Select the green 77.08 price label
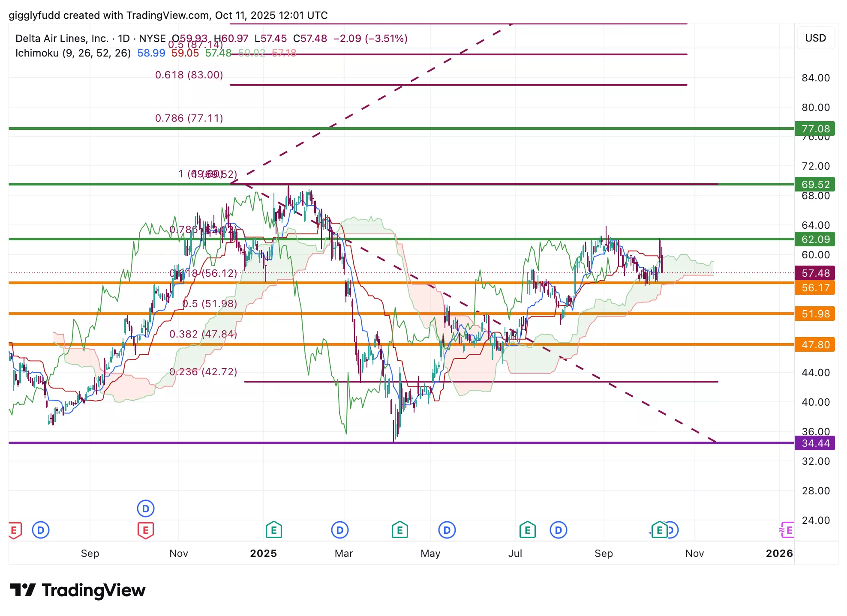Viewport: 847px width, 616px height. coord(814,129)
